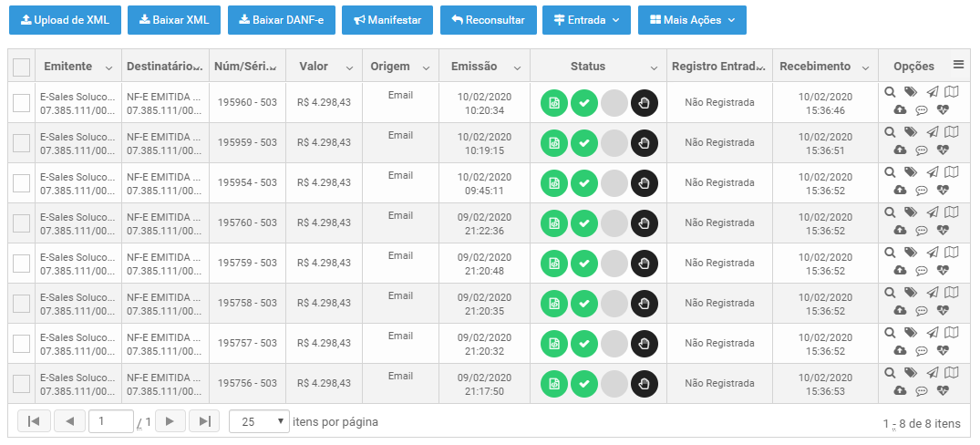Toggle the select-all checkbox in header
Image resolution: width=980 pixels, height=445 pixels.
21,67
